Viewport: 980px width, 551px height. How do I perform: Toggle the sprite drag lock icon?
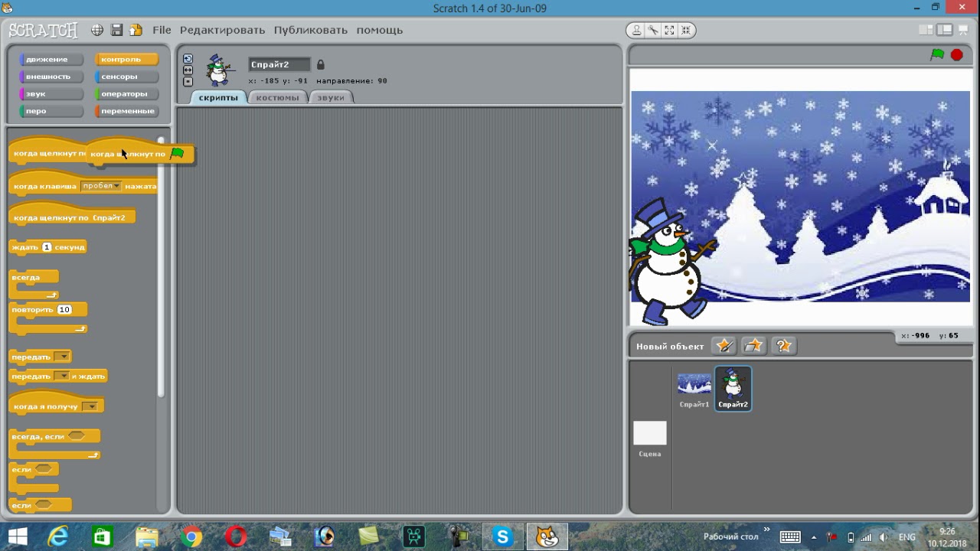(x=321, y=64)
